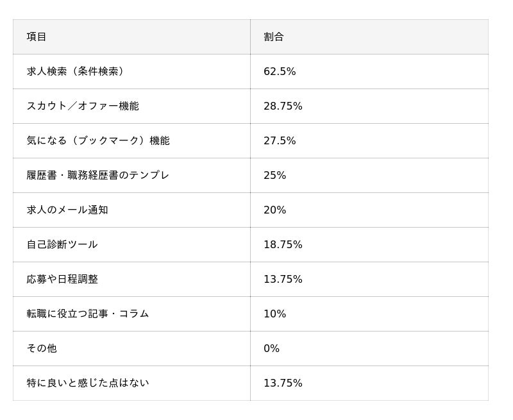The image size is (513, 420).
Task: Select the 気になる（ブックマーク）機能 cell
Action: click(98, 140)
